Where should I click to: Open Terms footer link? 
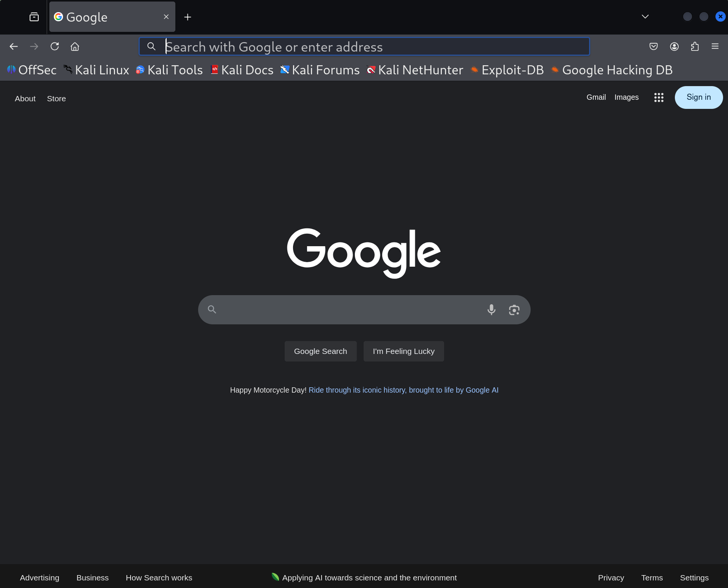point(652,577)
